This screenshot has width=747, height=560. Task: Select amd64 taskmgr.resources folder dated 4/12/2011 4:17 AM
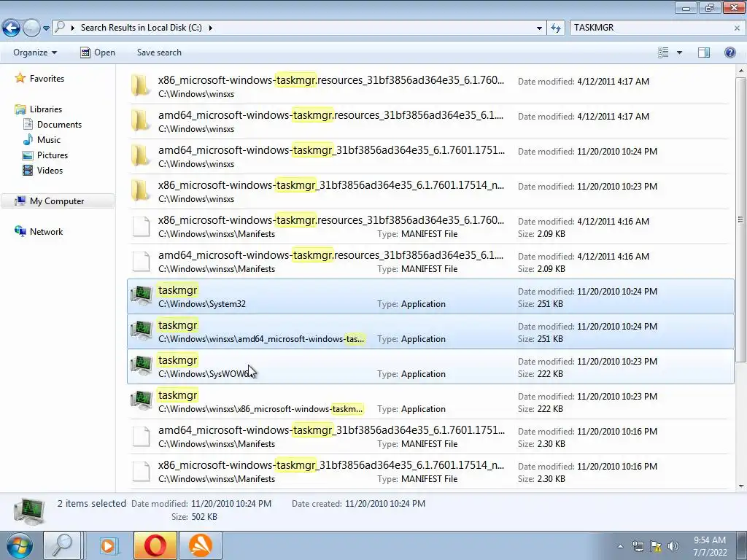point(430,122)
